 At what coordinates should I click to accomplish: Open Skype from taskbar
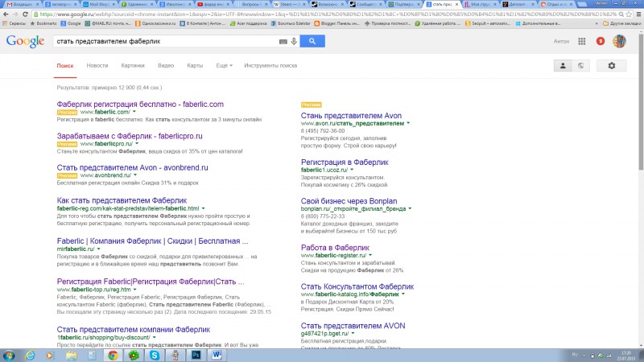point(155,356)
